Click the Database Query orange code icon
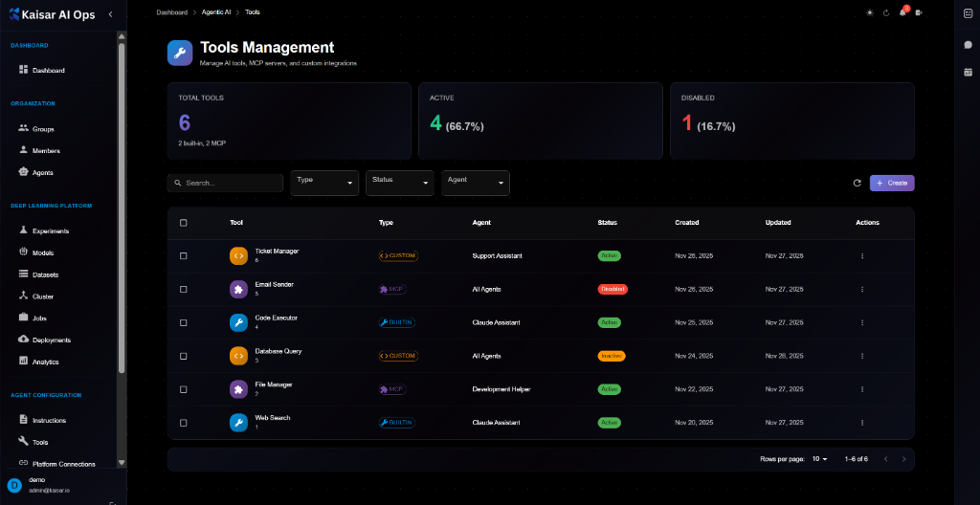Image resolution: width=980 pixels, height=505 pixels. (238, 356)
